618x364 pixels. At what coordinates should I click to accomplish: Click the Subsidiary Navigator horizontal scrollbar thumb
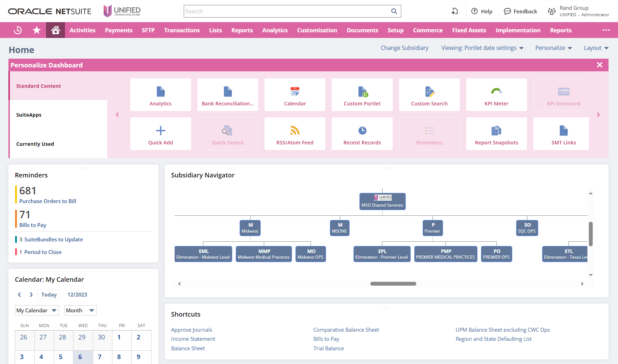tap(393, 284)
